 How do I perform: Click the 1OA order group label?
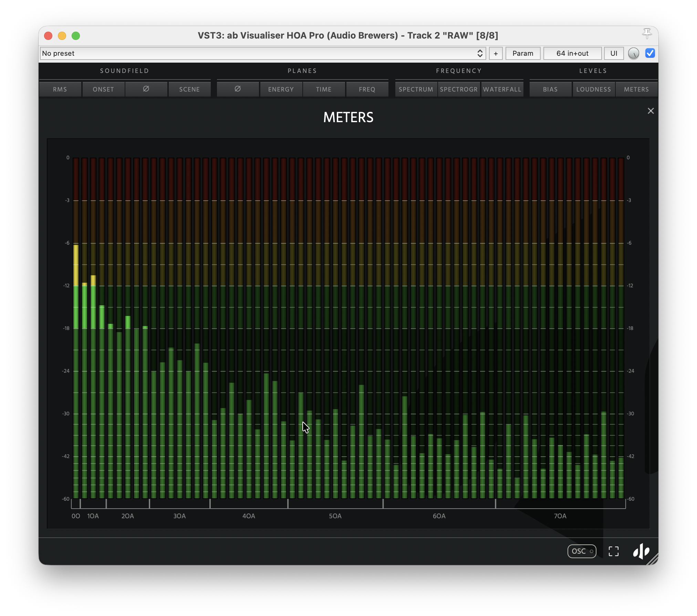(93, 516)
